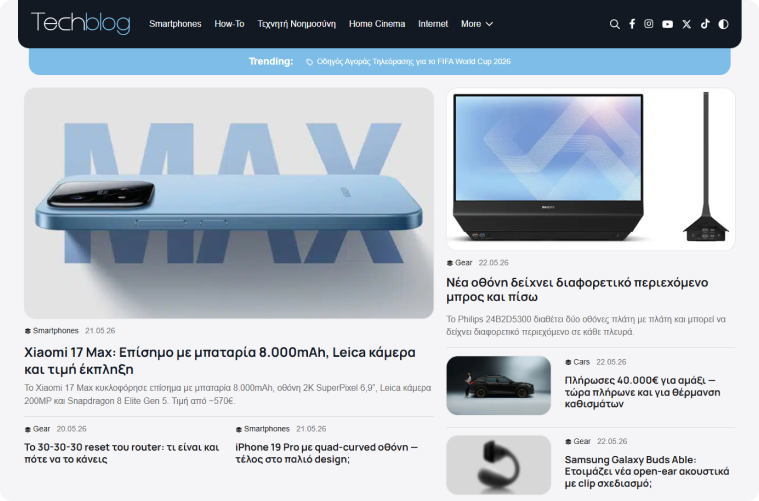
Task: Open the iPhone 19 Po quad-curved headline
Action: coord(326,453)
